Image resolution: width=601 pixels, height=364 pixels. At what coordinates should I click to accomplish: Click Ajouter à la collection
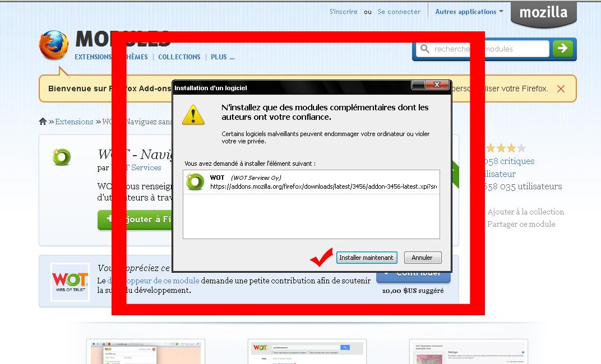click(x=525, y=212)
